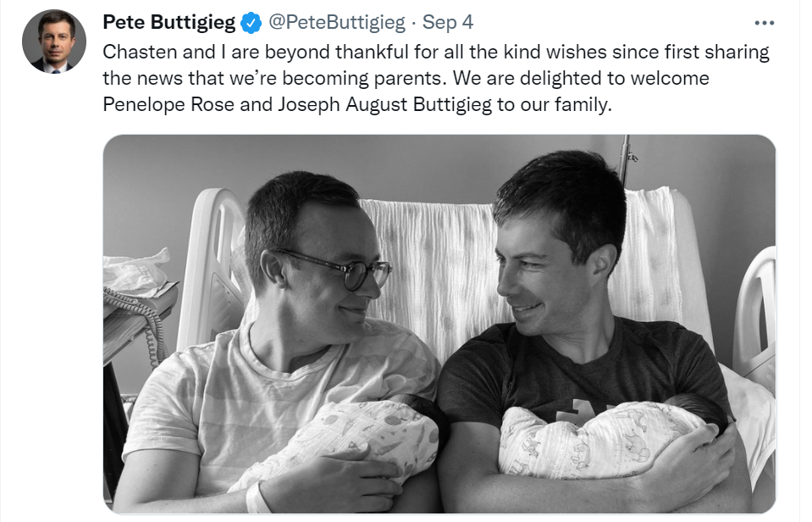
Task: Click the round profile avatar picture
Action: (x=54, y=42)
